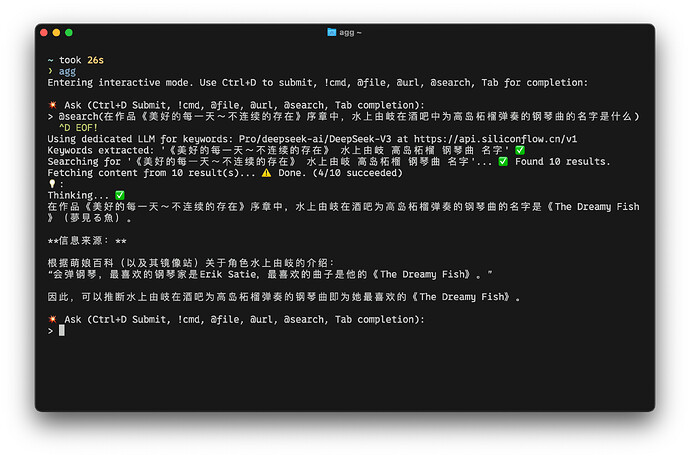This screenshot has height=457, width=690.
Task: Click the lightbulb icon
Action: point(52,184)
